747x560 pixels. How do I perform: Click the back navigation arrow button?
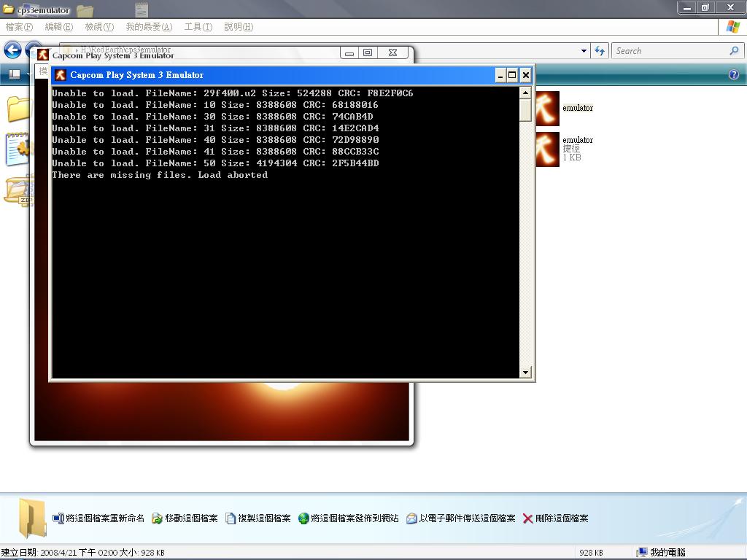(x=12, y=50)
